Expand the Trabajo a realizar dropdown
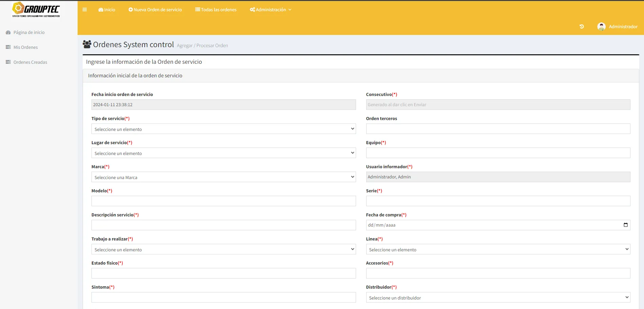The image size is (644, 309). coord(223,249)
